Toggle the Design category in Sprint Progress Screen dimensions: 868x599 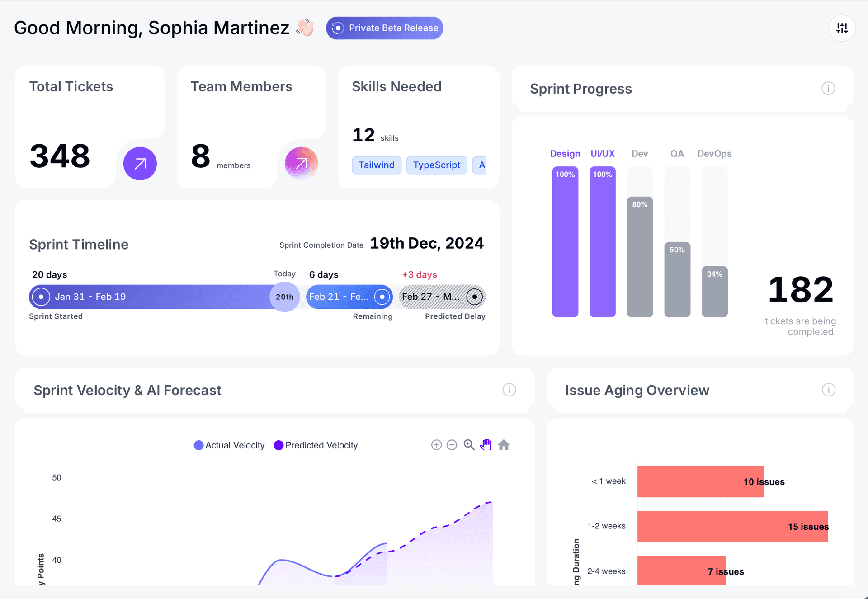(x=565, y=153)
